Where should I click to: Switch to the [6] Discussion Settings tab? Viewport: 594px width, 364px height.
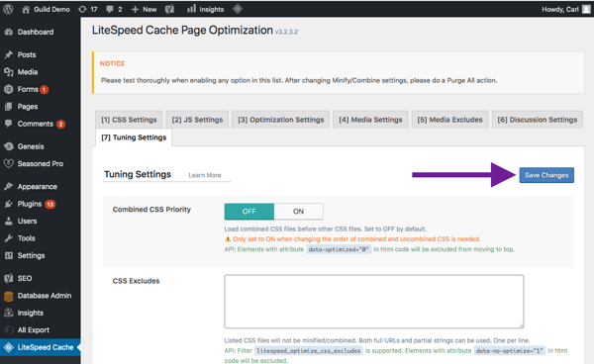click(538, 120)
